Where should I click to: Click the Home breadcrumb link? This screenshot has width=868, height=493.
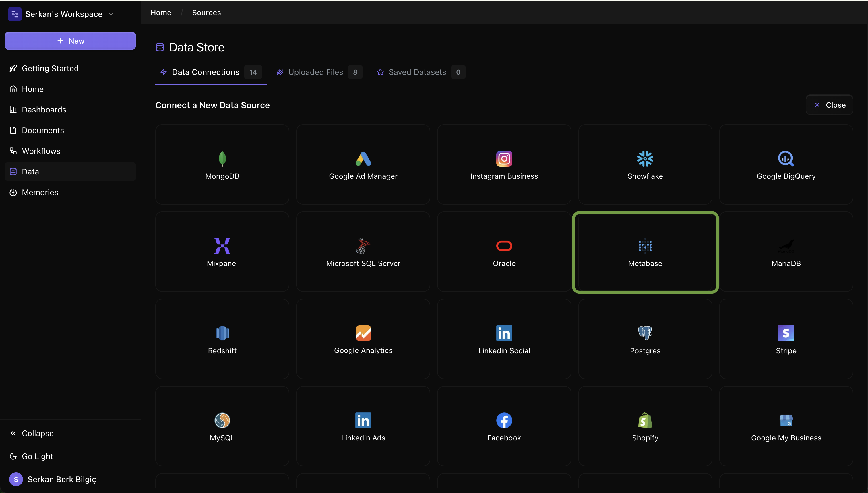coord(161,13)
